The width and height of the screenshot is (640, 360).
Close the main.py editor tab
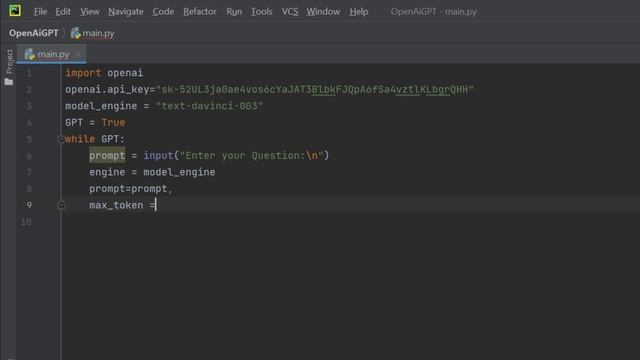pyautogui.click(x=78, y=53)
